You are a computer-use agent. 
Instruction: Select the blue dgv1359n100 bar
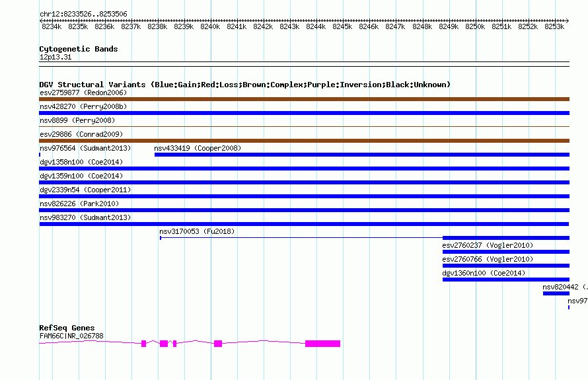tap(304, 182)
